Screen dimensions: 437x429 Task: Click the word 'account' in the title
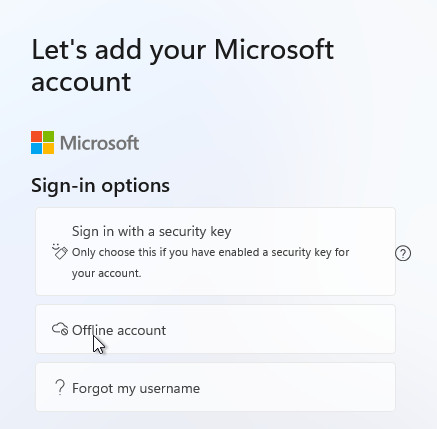[x=81, y=82]
